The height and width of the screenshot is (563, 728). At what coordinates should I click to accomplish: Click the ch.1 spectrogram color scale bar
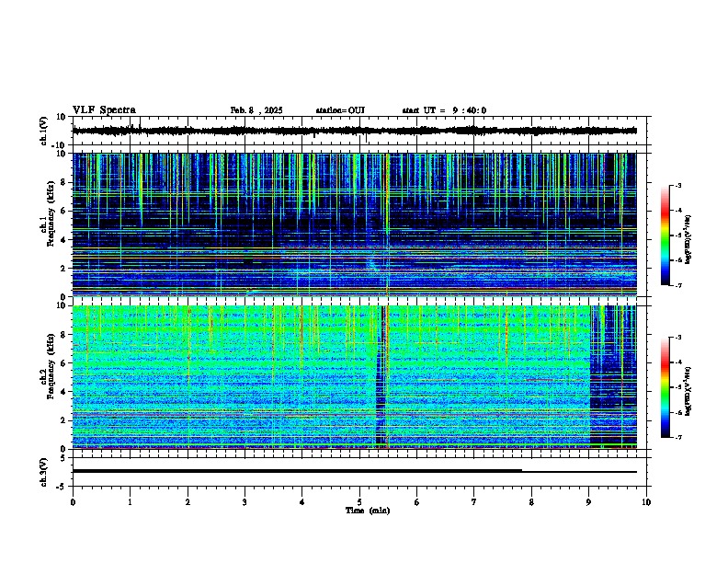pyautogui.click(x=665, y=236)
